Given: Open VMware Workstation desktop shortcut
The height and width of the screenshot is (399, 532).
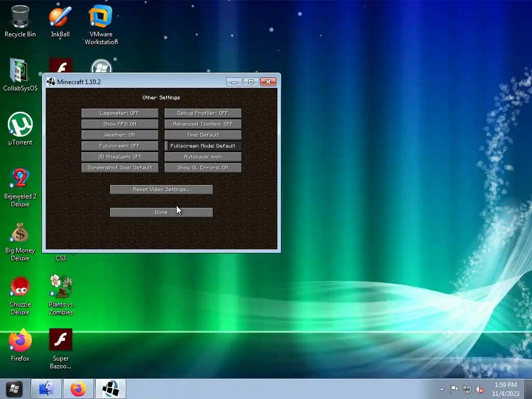Looking at the screenshot, I should (x=101, y=25).
